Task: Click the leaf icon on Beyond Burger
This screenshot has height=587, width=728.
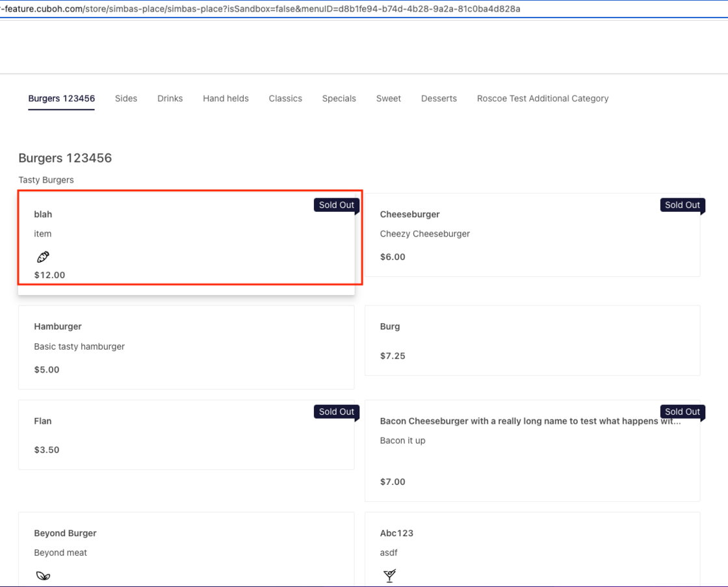Action: pos(43,575)
